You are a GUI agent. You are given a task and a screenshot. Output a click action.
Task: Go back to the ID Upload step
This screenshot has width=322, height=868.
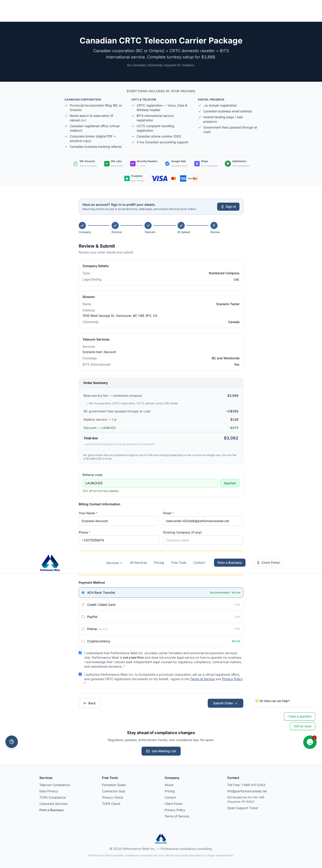click(x=181, y=225)
